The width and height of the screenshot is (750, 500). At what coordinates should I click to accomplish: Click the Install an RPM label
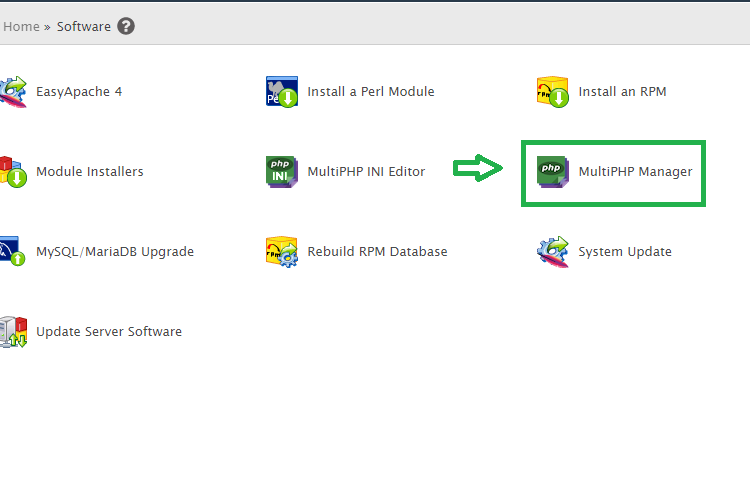tap(622, 91)
